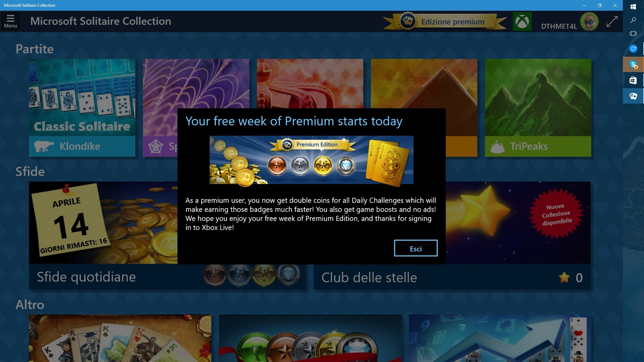
Task: Click the Edizione premium banner
Action: (445, 22)
